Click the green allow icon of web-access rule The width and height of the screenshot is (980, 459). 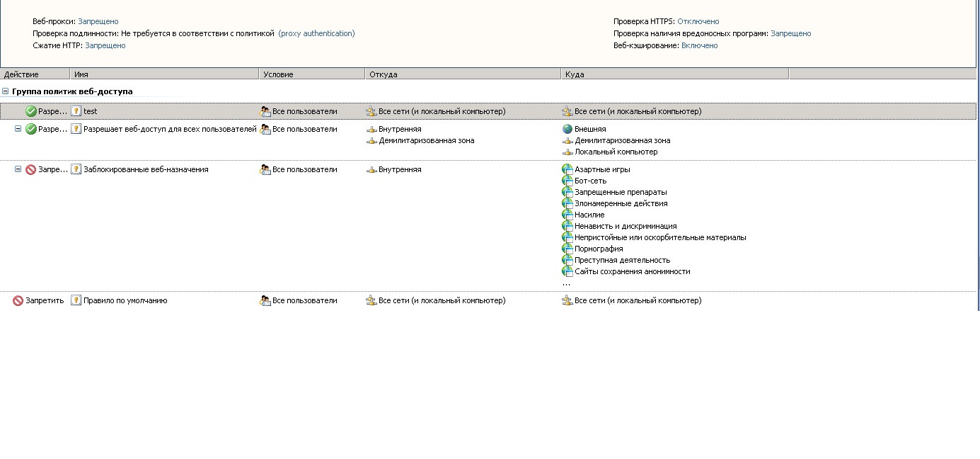31,129
